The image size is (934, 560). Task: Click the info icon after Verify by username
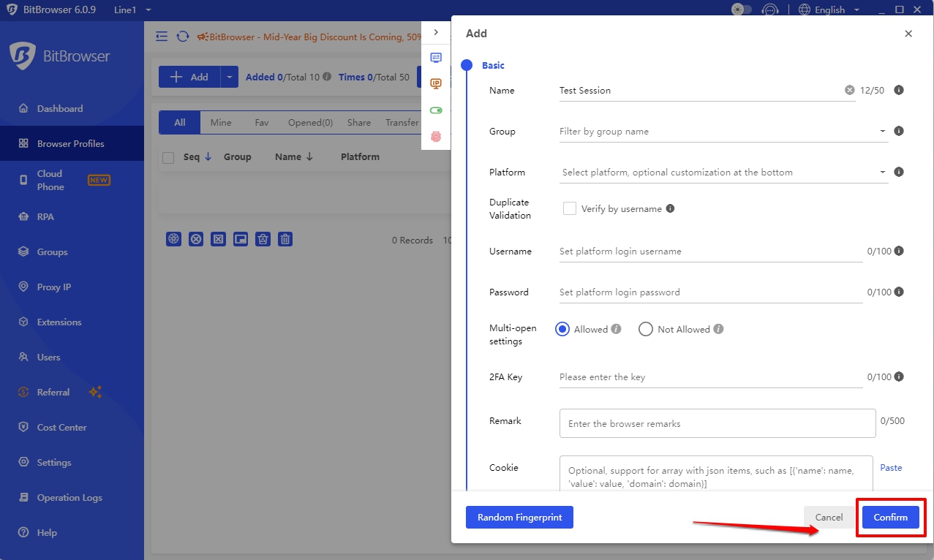[670, 208]
